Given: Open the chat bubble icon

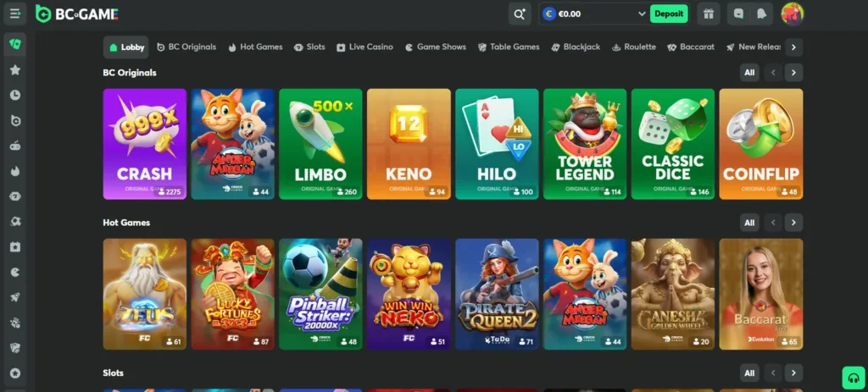Looking at the screenshot, I should [738, 14].
